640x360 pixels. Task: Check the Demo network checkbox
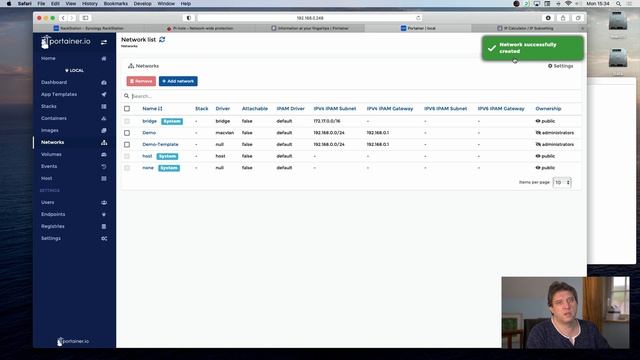(127, 133)
